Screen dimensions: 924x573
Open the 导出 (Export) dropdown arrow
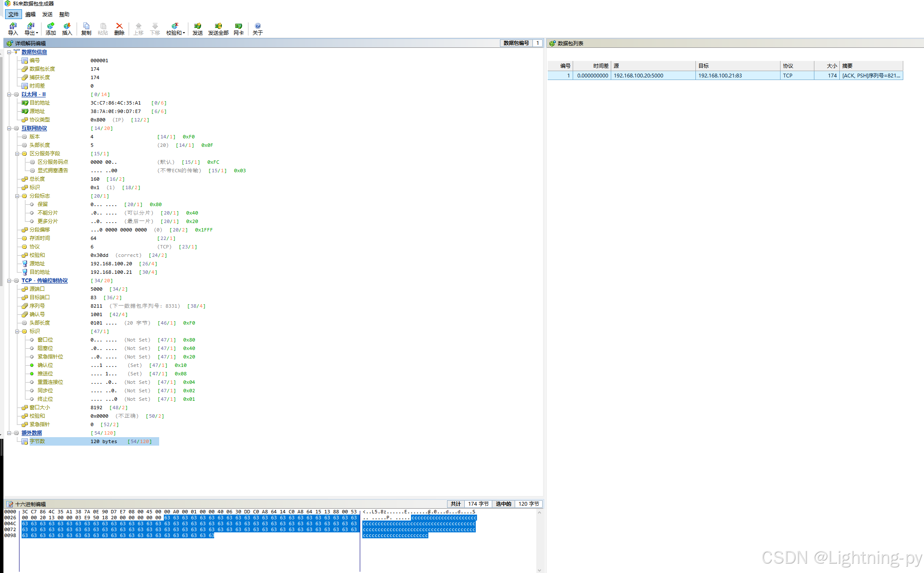click(x=37, y=33)
